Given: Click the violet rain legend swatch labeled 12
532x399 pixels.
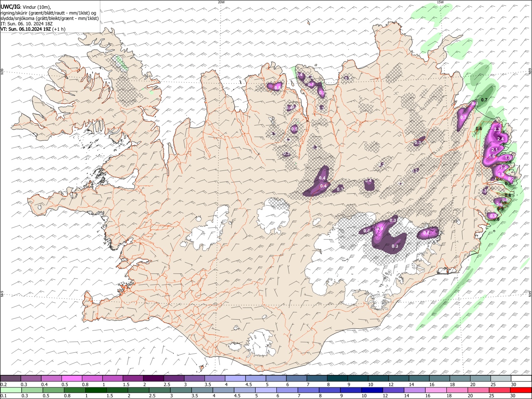Looking at the screenshot, I should click(393, 390).
